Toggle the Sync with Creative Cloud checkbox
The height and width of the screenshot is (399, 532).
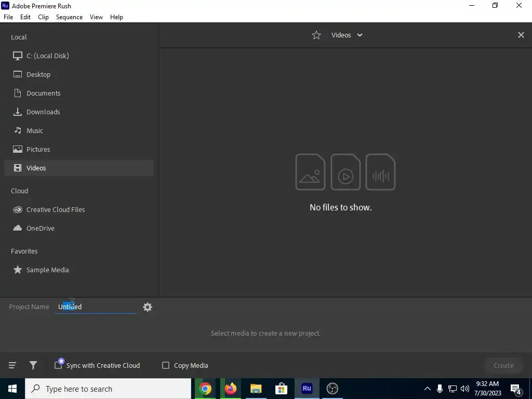(58, 365)
